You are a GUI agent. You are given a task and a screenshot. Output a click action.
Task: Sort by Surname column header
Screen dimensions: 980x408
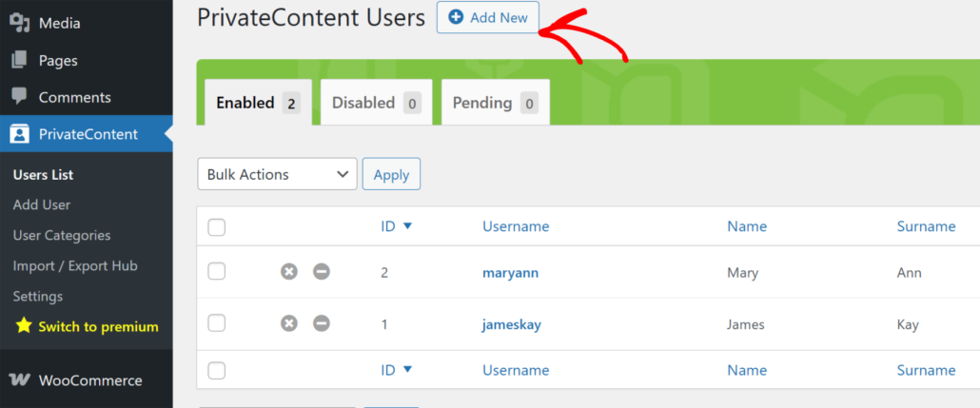[927, 226]
